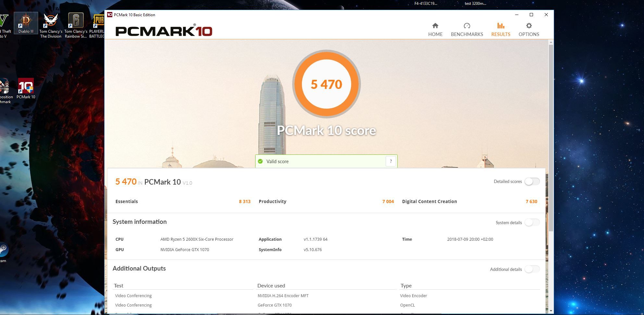Viewport: 644px width, 315px height.
Task: Go to the HOME tab
Action: 435,30
